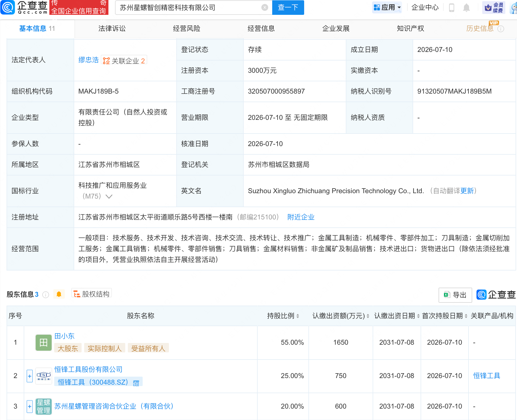517x420 pixels.
Task: Click the info icon beside 历史信息
Action: coord(501,29)
